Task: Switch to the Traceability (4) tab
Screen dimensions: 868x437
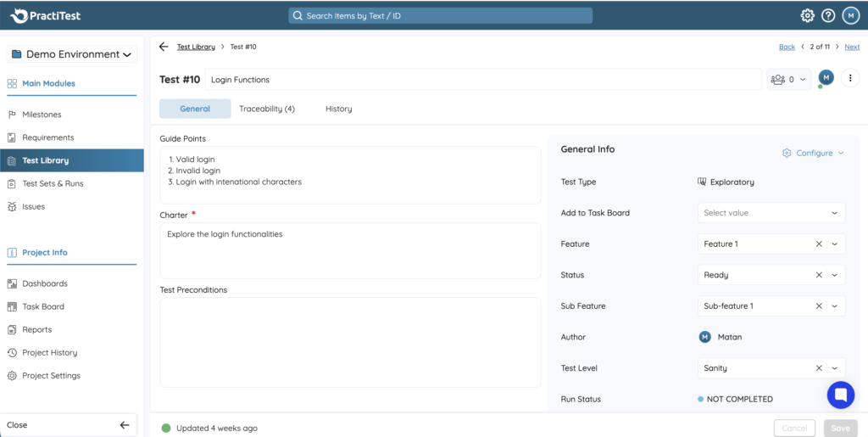Action: (x=266, y=109)
